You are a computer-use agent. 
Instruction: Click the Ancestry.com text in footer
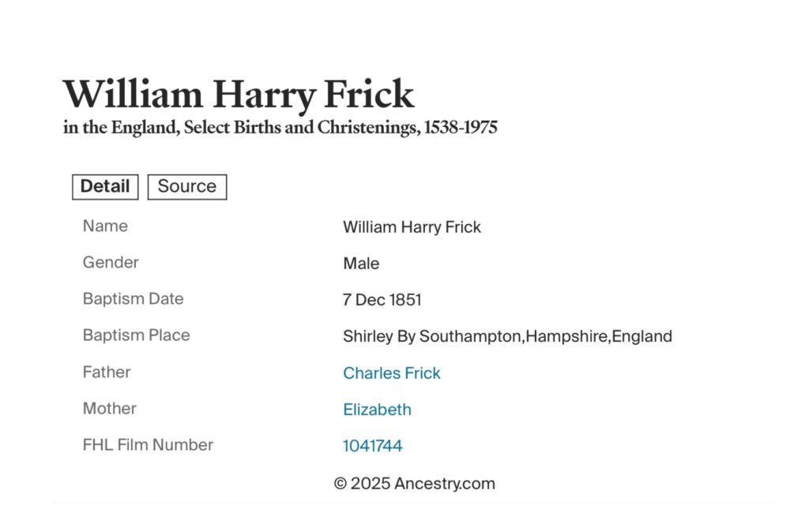[445, 484]
